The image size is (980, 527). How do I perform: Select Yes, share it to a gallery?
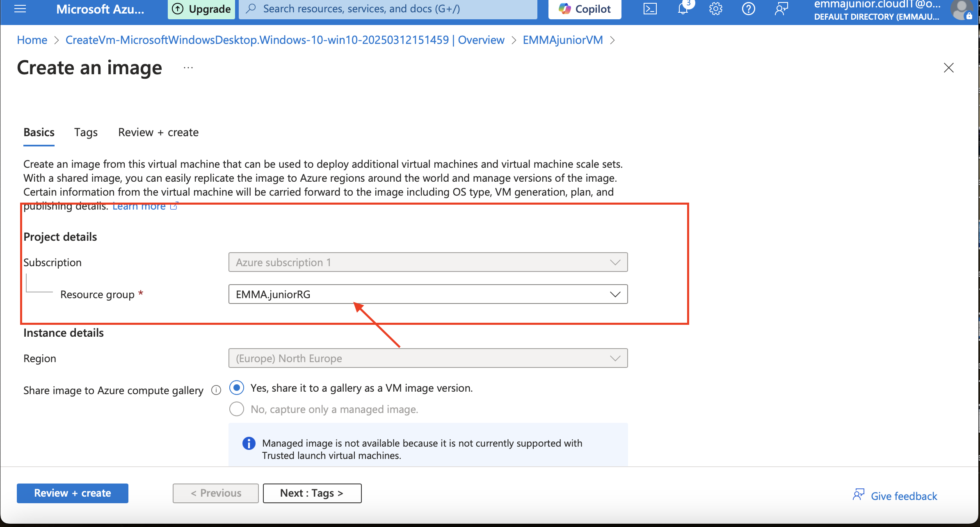(x=237, y=388)
